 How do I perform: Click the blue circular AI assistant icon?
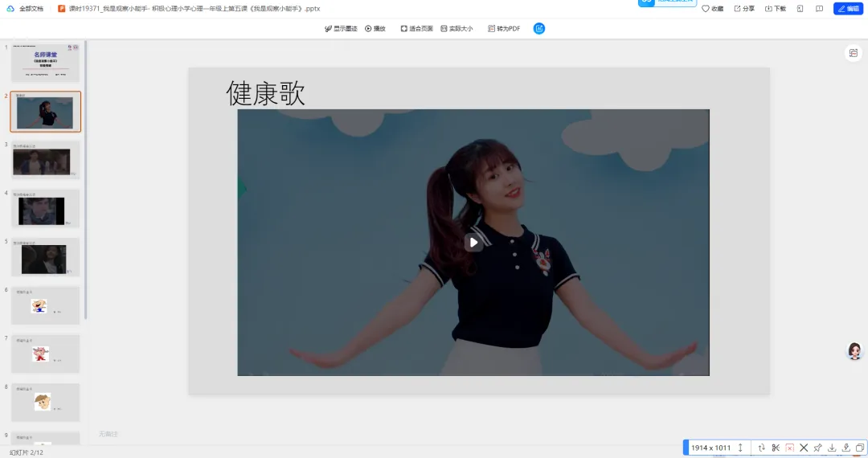pos(539,29)
